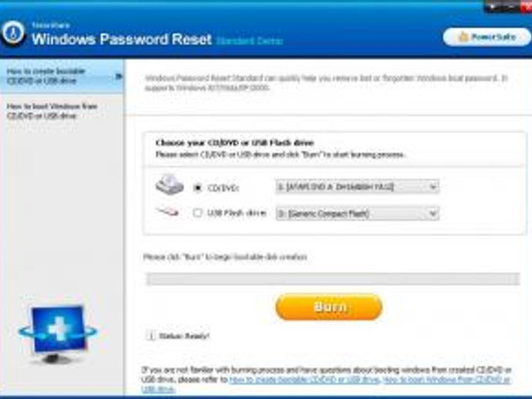Follow How to create bootable CD/DVD link
Screen dimensions: 532x399
pos(305,380)
